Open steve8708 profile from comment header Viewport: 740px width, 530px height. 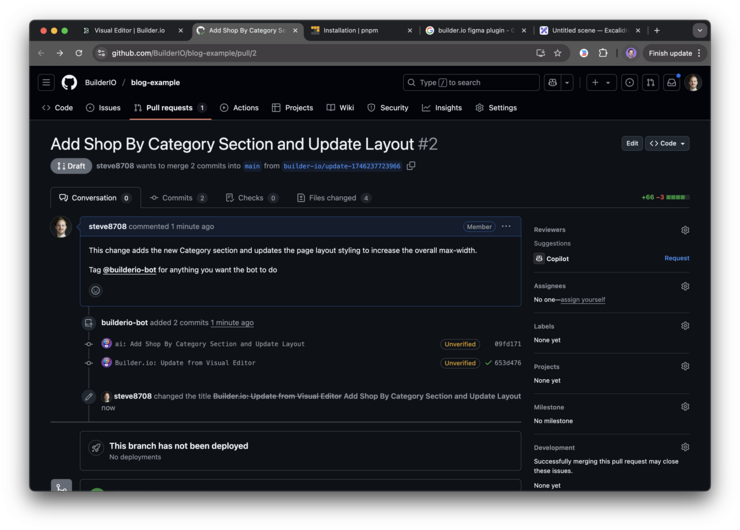click(x=108, y=227)
